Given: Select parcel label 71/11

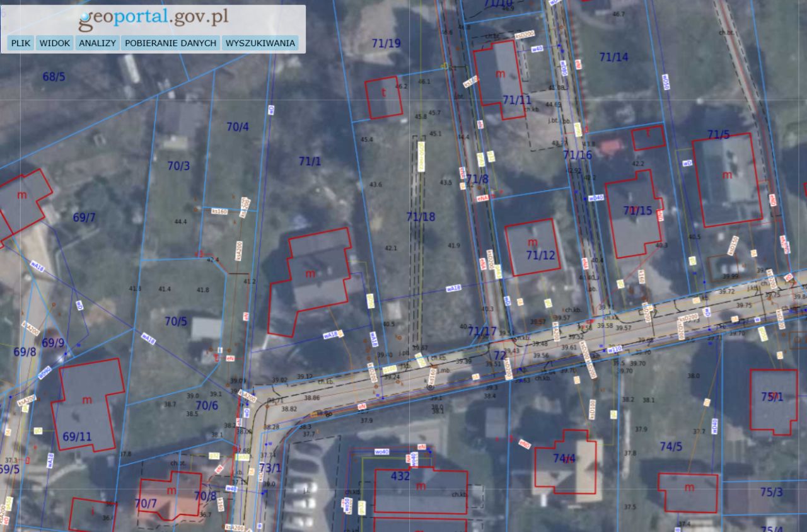Looking at the screenshot, I should 517,100.
